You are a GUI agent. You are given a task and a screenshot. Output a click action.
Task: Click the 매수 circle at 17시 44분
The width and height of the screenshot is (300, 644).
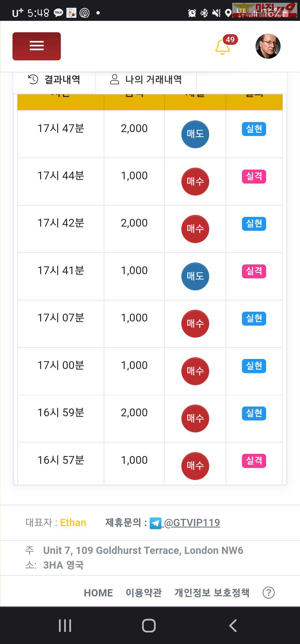[x=195, y=182]
